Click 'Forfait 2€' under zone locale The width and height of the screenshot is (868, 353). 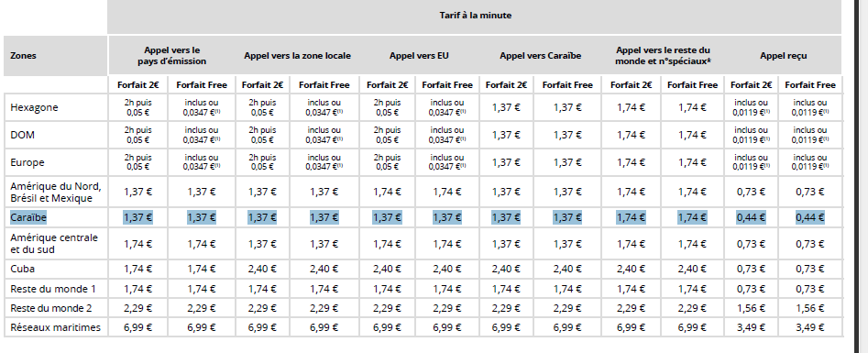point(262,84)
